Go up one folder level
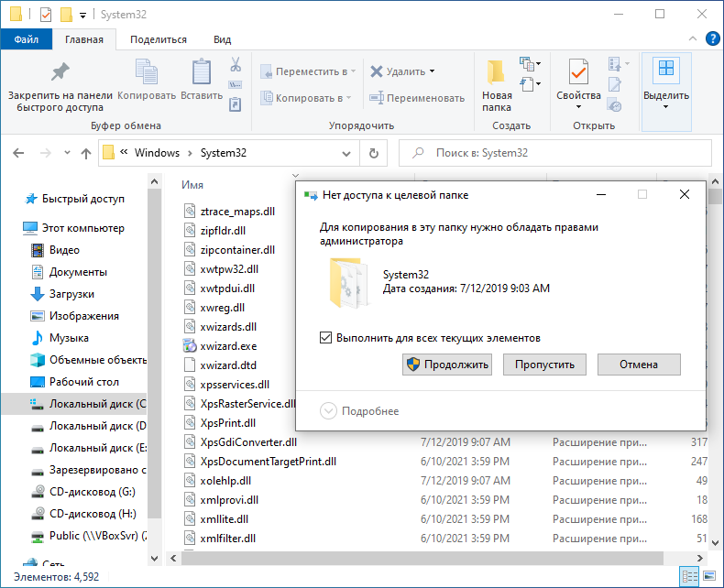 pos(86,153)
